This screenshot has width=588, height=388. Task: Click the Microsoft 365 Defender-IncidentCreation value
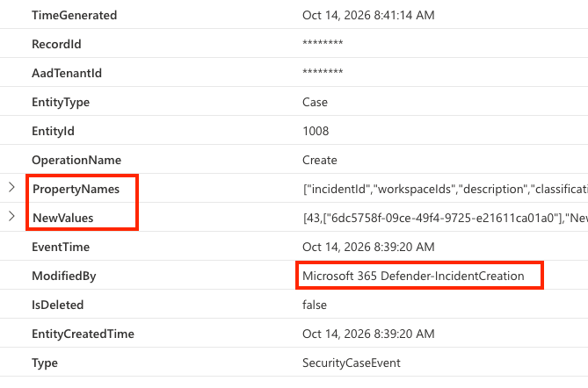413,276
